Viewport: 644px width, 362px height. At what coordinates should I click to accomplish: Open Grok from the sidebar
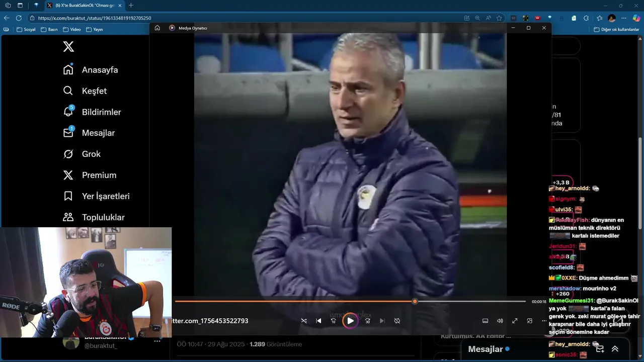click(x=82, y=154)
